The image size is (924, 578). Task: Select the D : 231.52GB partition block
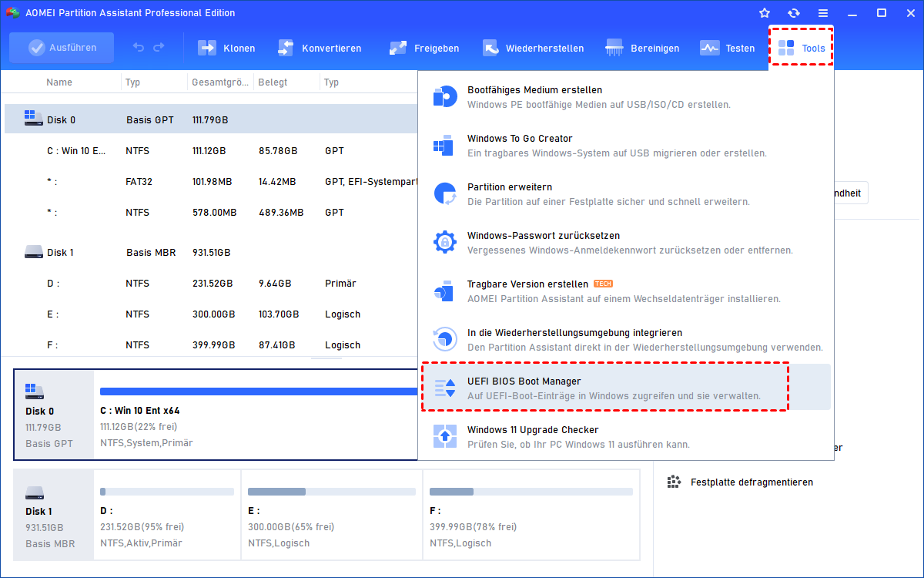point(167,514)
